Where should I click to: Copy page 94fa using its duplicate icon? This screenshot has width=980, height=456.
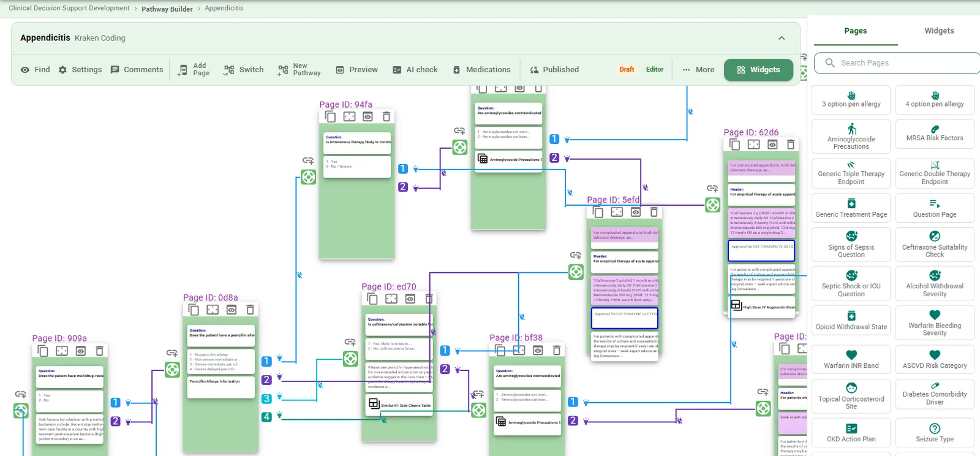331,116
